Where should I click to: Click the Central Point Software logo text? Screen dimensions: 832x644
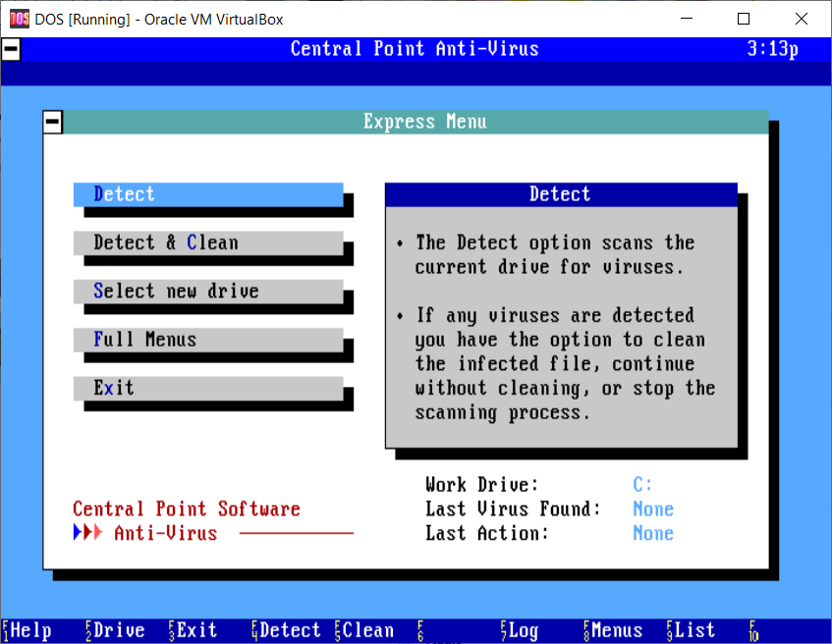point(187,510)
